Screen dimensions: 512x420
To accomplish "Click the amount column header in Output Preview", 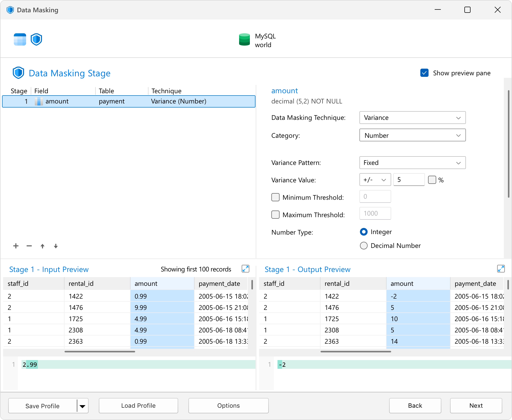I will pyautogui.click(x=418, y=283).
